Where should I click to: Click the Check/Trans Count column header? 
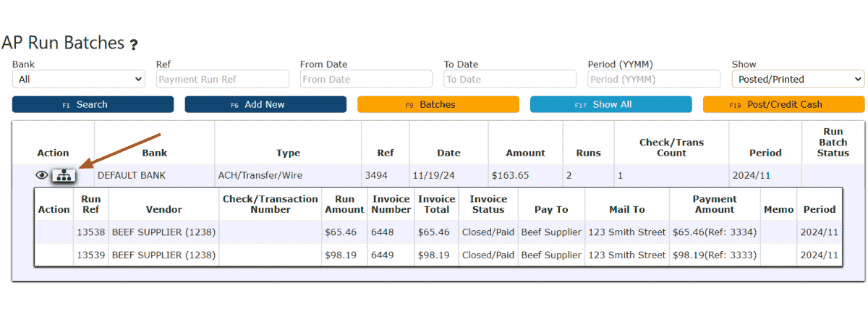(x=671, y=148)
